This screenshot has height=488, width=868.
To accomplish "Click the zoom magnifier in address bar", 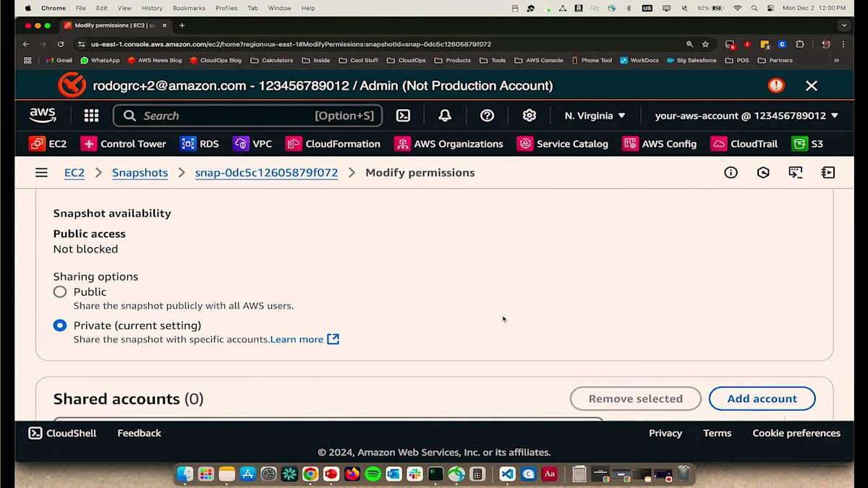I will coord(689,44).
